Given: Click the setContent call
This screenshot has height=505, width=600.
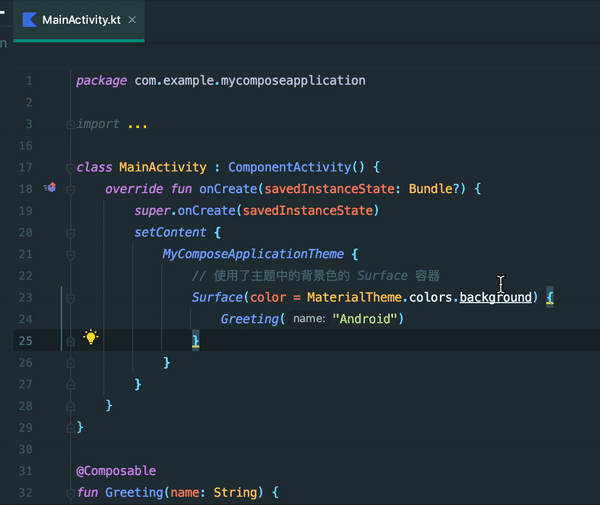Looking at the screenshot, I should (170, 233).
